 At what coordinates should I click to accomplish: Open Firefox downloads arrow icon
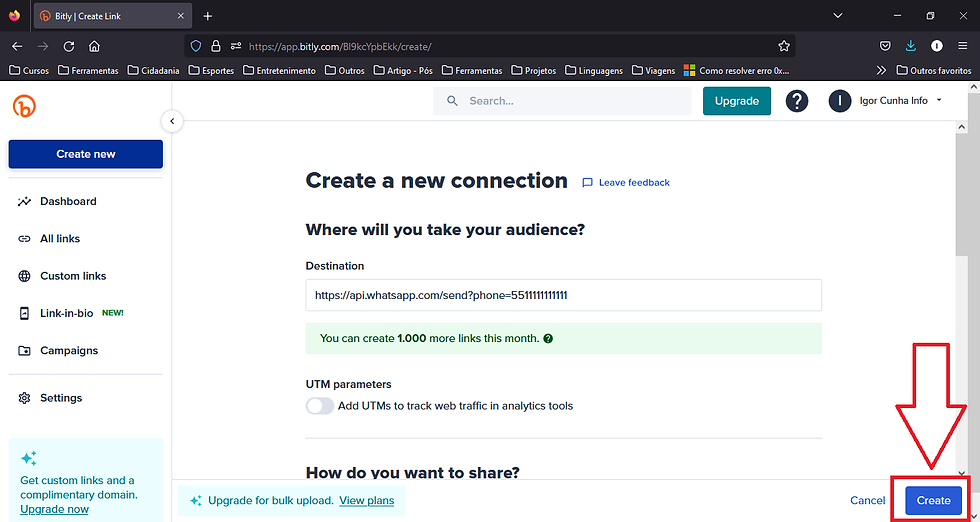pyautogui.click(x=911, y=46)
